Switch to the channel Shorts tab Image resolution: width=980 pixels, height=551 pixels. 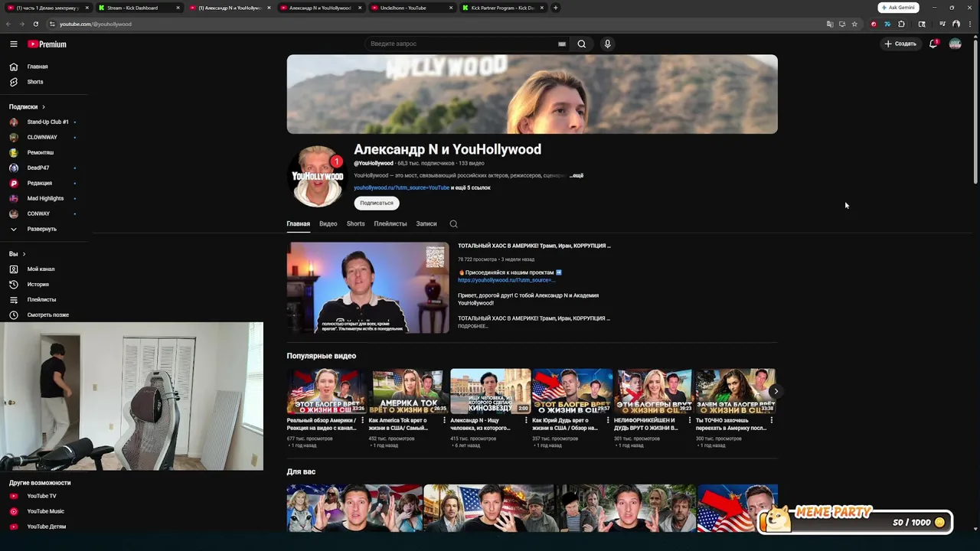pos(355,223)
